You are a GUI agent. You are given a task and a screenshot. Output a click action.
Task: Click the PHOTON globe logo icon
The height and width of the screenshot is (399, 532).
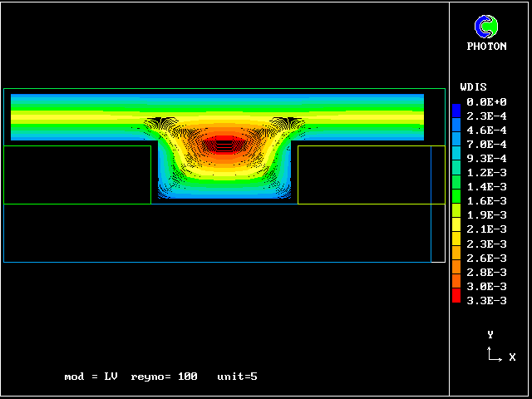click(x=486, y=27)
